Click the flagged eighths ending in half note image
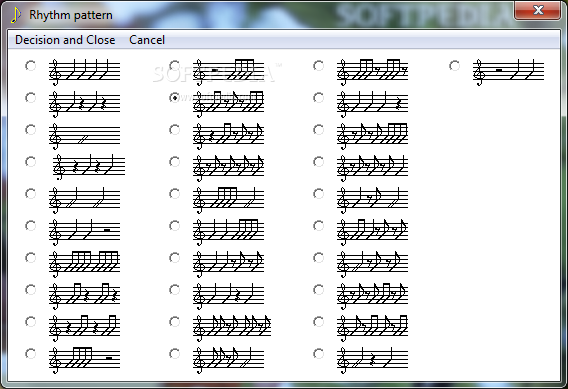Screen dimensions: 568x389 [228, 360]
